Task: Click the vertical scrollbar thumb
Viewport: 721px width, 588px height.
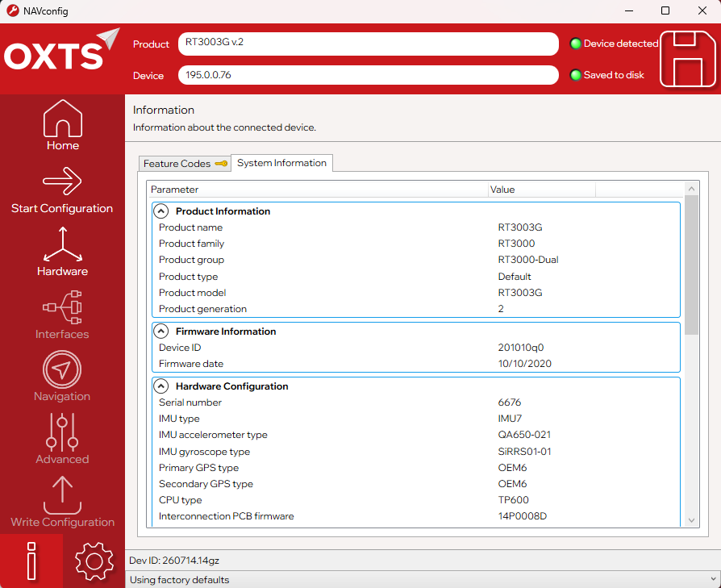Action: click(691, 265)
